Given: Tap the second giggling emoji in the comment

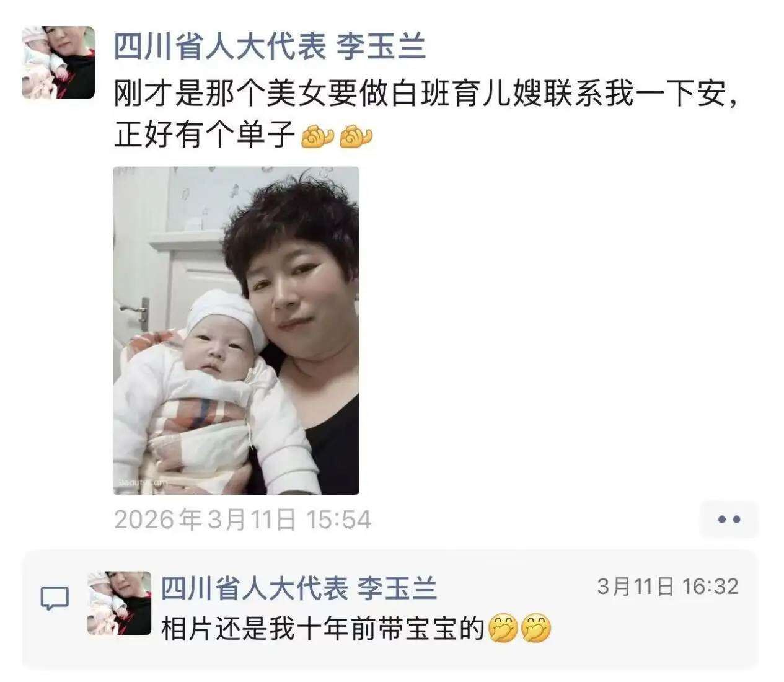Looking at the screenshot, I should 535,629.
